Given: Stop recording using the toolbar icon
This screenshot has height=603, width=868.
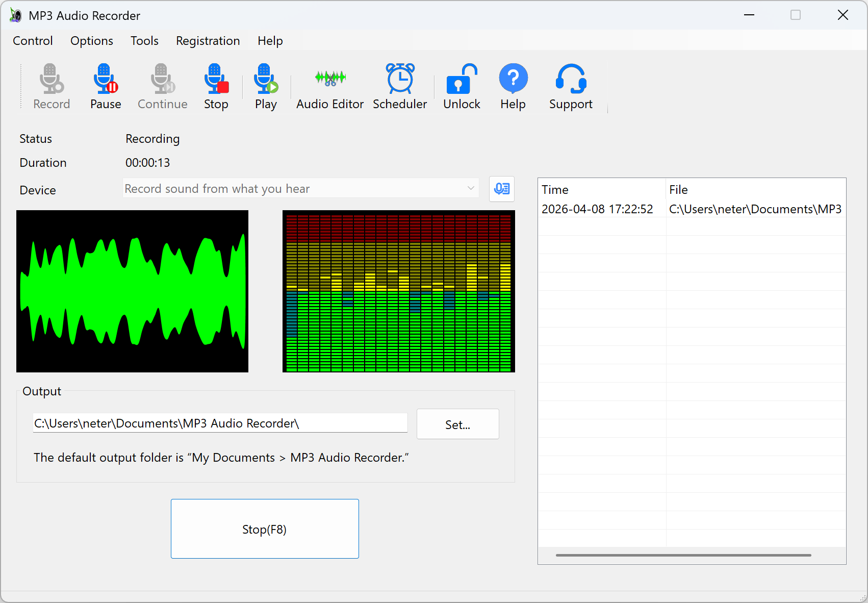Looking at the screenshot, I should tap(215, 86).
